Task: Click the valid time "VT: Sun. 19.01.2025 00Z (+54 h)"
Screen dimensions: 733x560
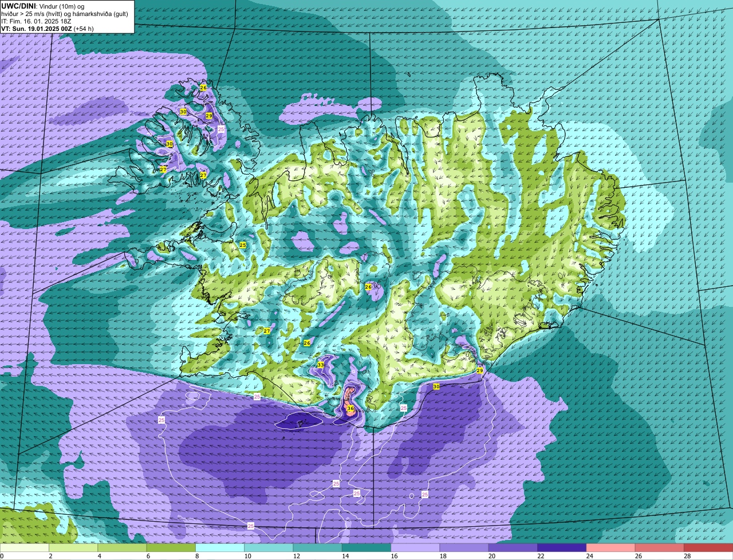Action: pyautogui.click(x=48, y=28)
